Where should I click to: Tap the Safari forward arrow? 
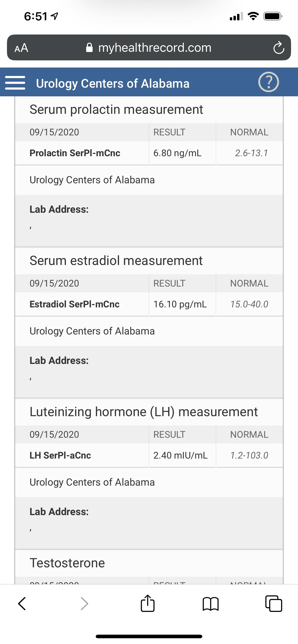pyautogui.click(x=84, y=604)
